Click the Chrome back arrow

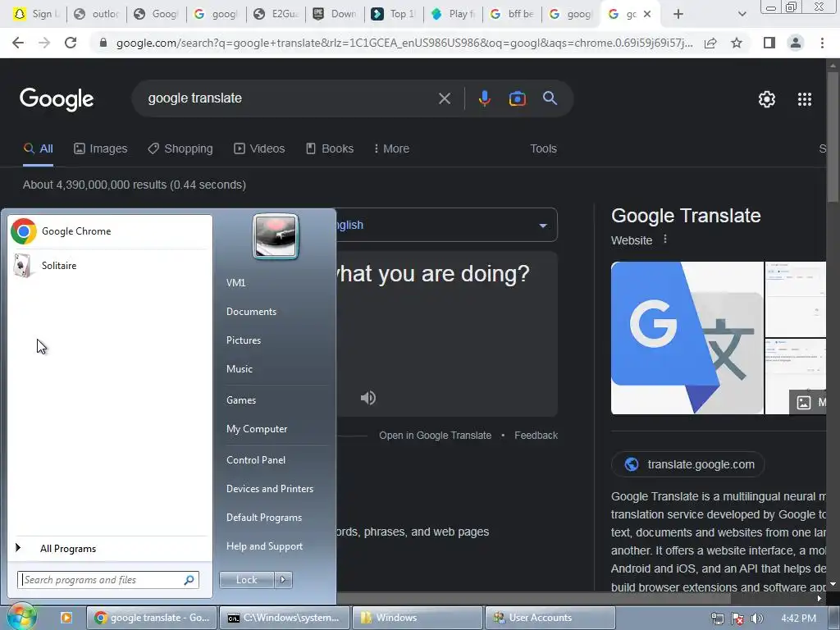click(18, 43)
